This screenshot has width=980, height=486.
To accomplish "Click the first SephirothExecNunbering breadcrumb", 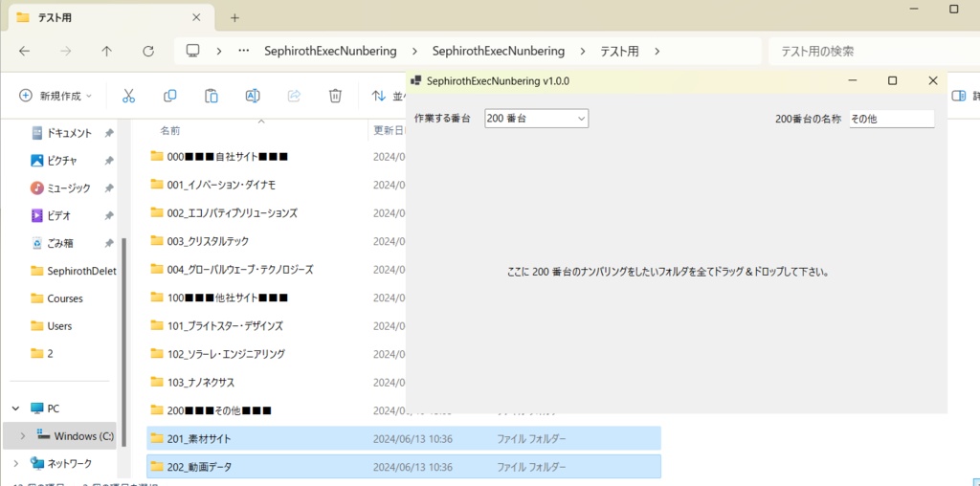I will 330,52.
